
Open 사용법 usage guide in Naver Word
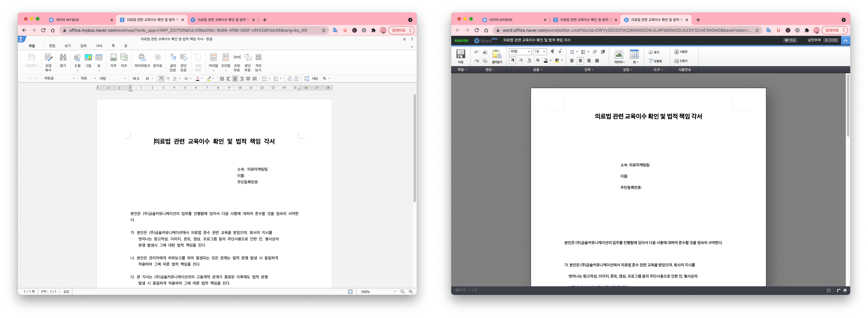681,52
